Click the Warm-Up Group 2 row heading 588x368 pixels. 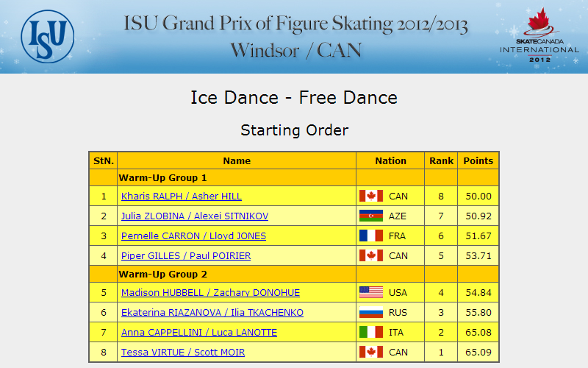162,274
